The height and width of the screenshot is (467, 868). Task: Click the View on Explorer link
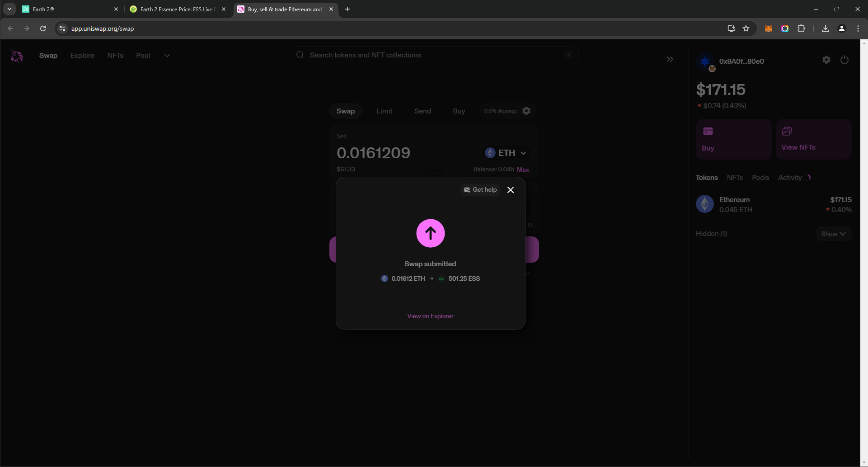430,316
